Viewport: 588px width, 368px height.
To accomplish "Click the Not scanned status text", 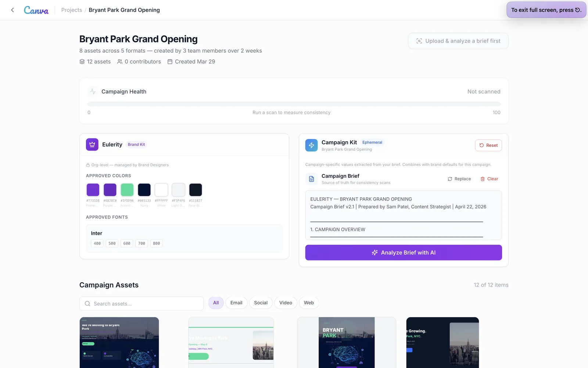I will (484, 92).
